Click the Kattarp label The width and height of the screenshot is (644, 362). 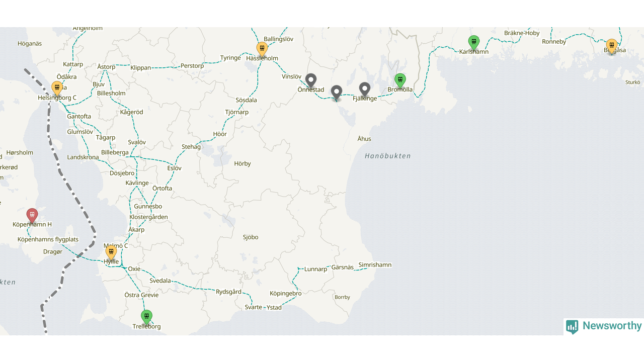73,65
